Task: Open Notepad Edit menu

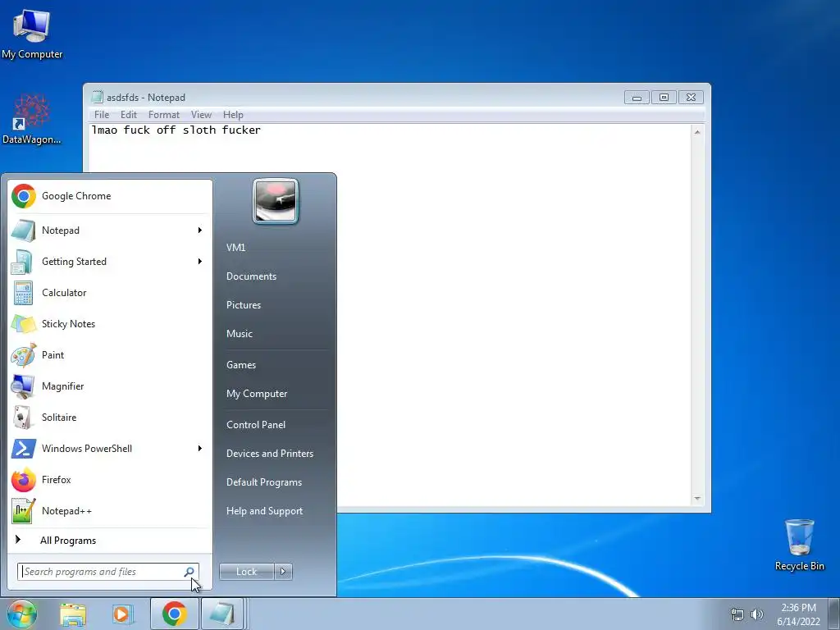Action: (129, 115)
